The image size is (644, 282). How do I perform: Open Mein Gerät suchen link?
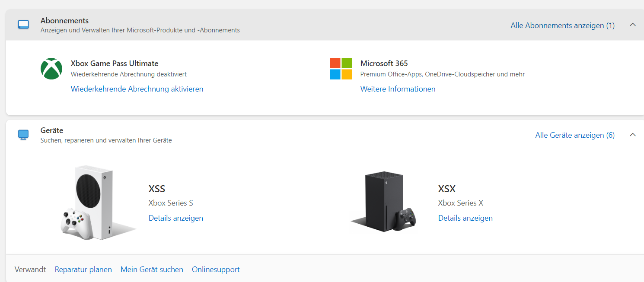coord(152,269)
